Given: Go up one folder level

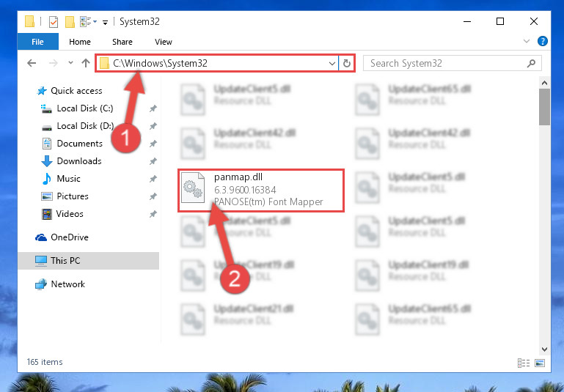Looking at the screenshot, I should pyautogui.click(x=86, y=63).
